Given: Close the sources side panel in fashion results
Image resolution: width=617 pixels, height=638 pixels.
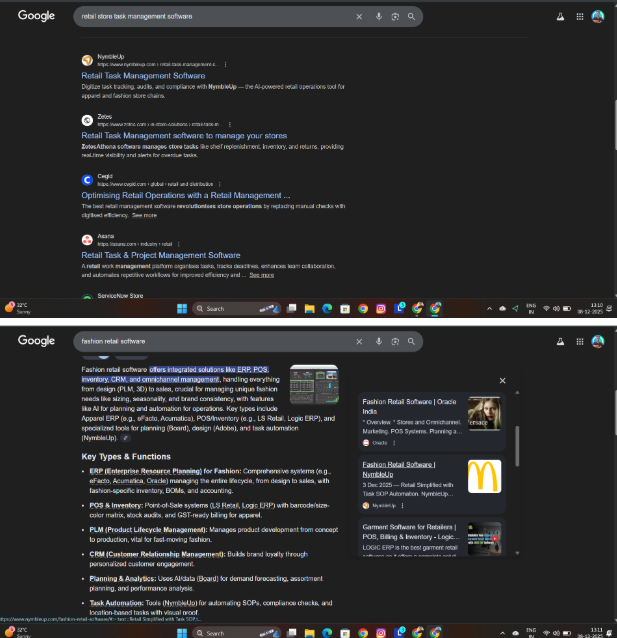Looking at the screenshot, I should [x=503, y=380].
